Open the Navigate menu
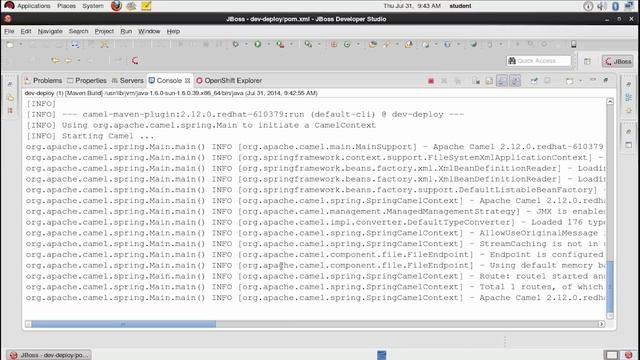 click(50, 31)
